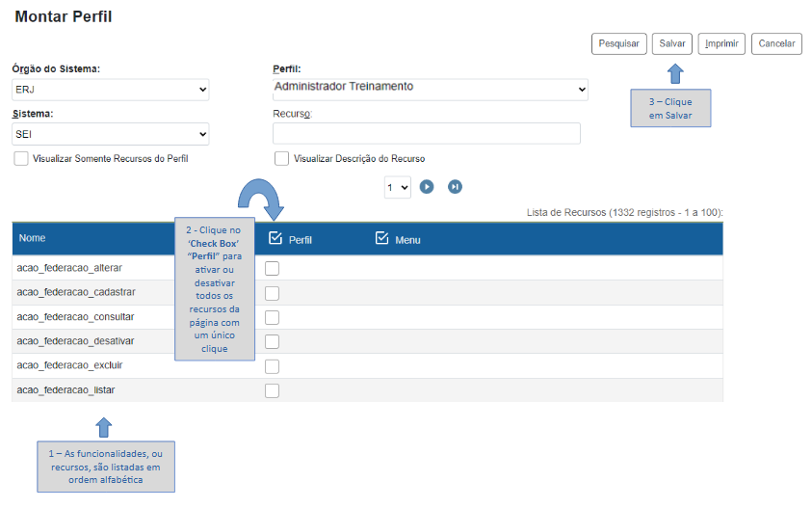812x508 pixels.
Task: Check Visualizar Descrição do Recurso option
Action: 281,158
